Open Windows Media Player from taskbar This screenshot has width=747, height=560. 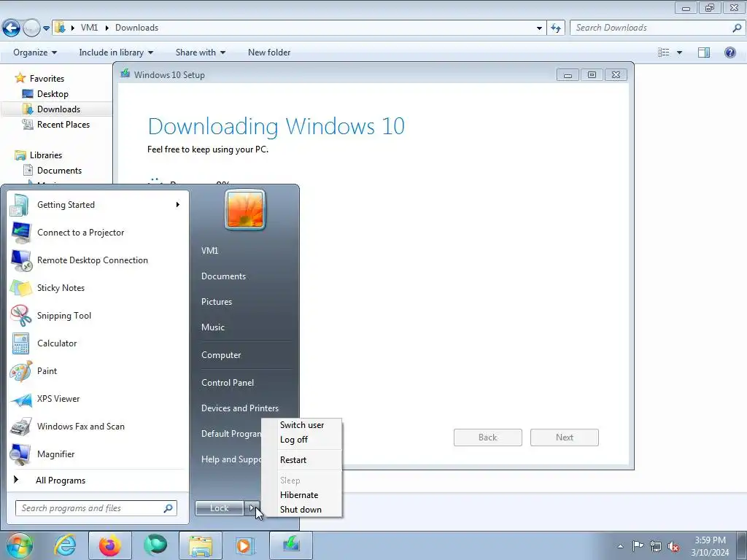pos(245,545)
